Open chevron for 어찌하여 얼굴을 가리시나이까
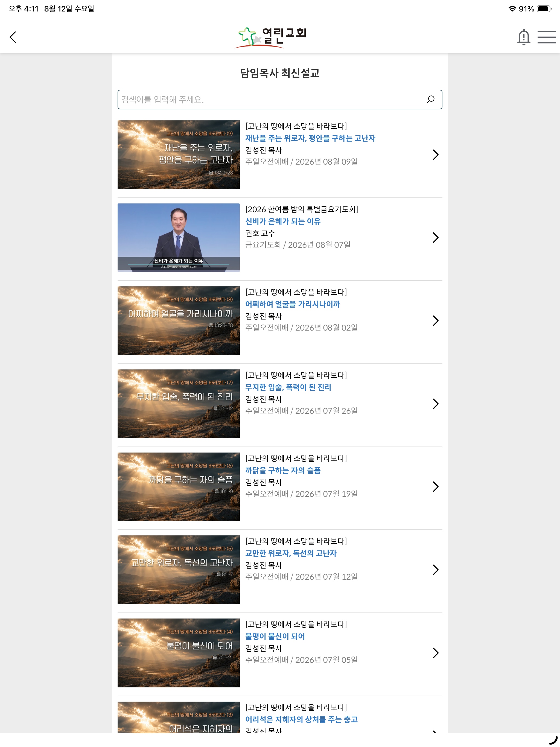Image resolution: width=560 pixels, height=747 pixels. pyautogui.click(x=435, y=320)
